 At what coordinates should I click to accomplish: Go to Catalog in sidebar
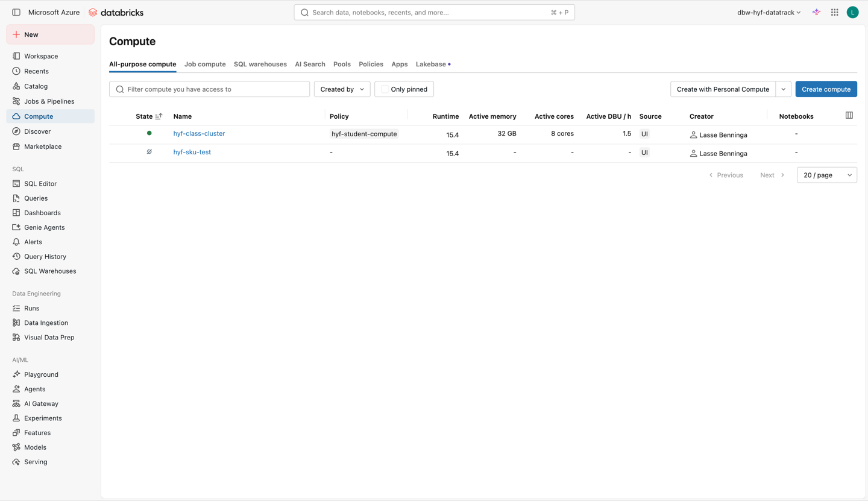(x=50, y=86)
